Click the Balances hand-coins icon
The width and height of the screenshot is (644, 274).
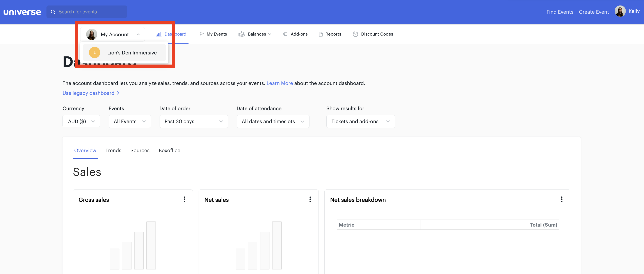coord(242,34)
